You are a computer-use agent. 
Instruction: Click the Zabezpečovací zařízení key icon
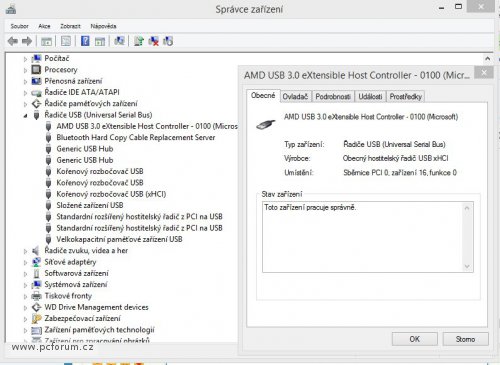click(36, 319)
